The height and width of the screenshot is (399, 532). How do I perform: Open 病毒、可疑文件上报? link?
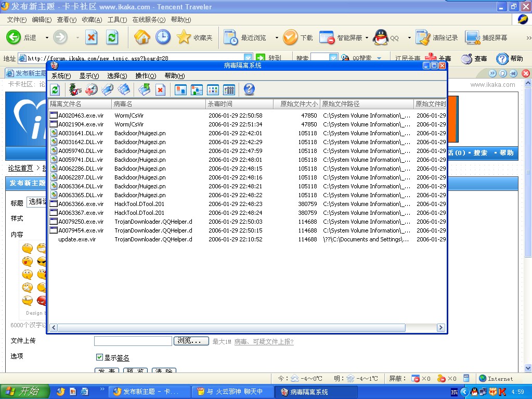[264, 342]
